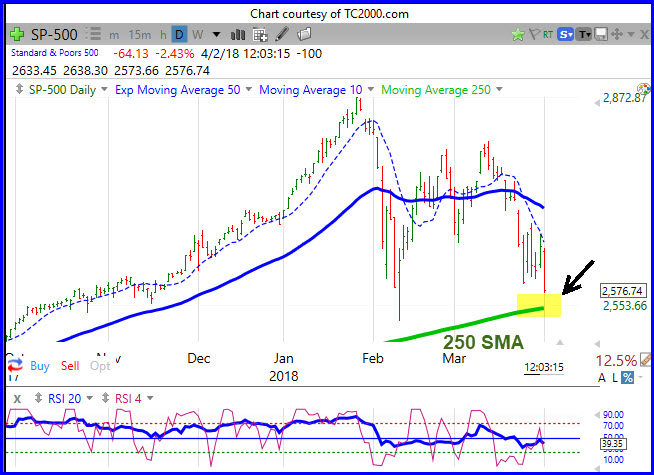Click the up-down arrows beside RSI 20

(x=38, y=398)
